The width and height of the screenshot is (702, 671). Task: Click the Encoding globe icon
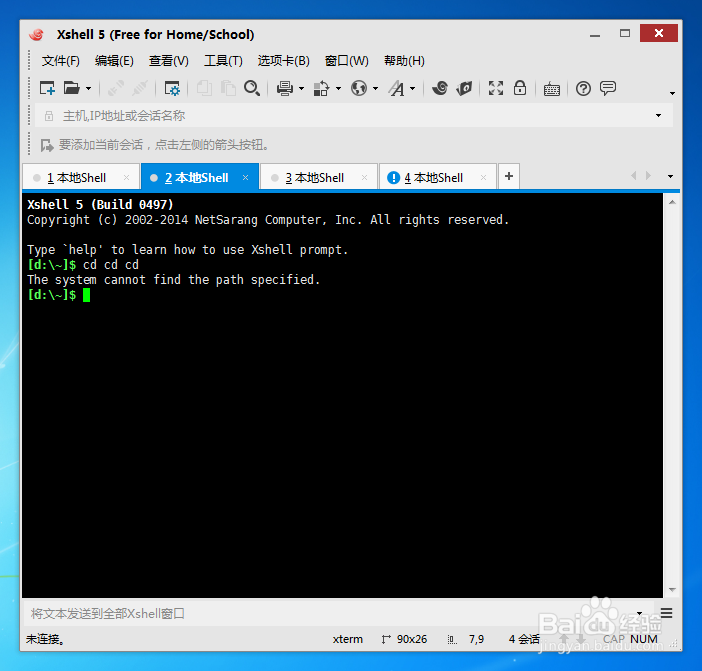359,88
